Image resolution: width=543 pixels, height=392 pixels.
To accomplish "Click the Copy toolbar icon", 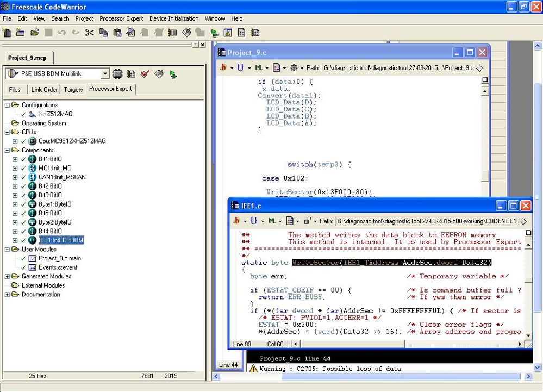I will [103, 33].
